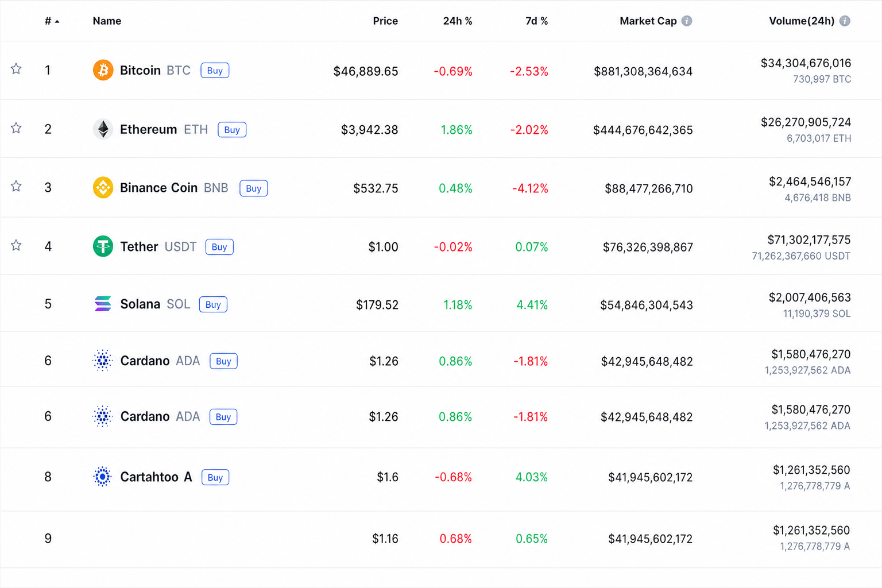Toggle the watchlist star for Tether
The width and height of the screenshot is (882, 588).
click(16, 245)
